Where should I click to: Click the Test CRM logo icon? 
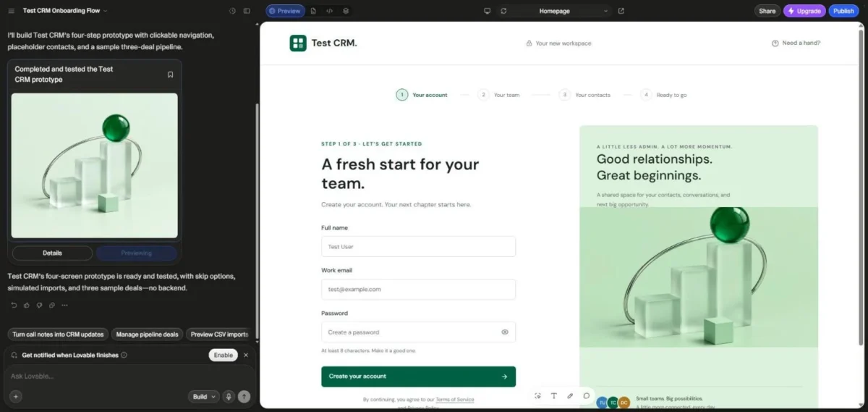[x=298, y=43]
